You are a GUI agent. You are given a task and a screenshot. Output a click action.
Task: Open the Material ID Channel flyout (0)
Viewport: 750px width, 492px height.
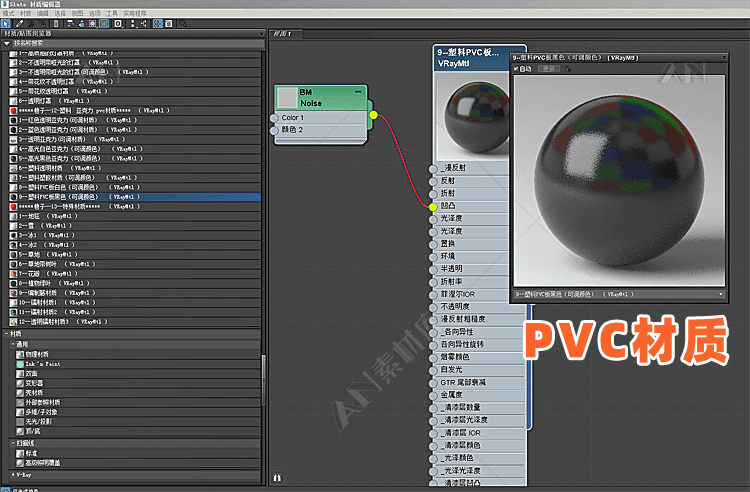coord(118,23)
